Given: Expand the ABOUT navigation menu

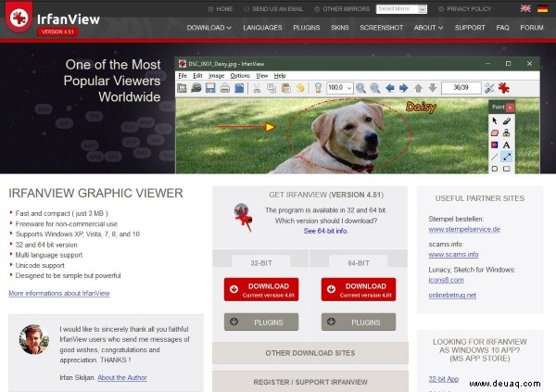Looking at the screenshot, I should (428, 28).
